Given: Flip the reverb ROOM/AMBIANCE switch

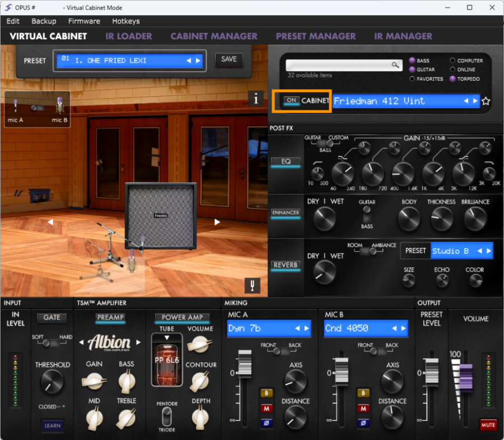Looking at the screenshot, I should pos(368,251).
